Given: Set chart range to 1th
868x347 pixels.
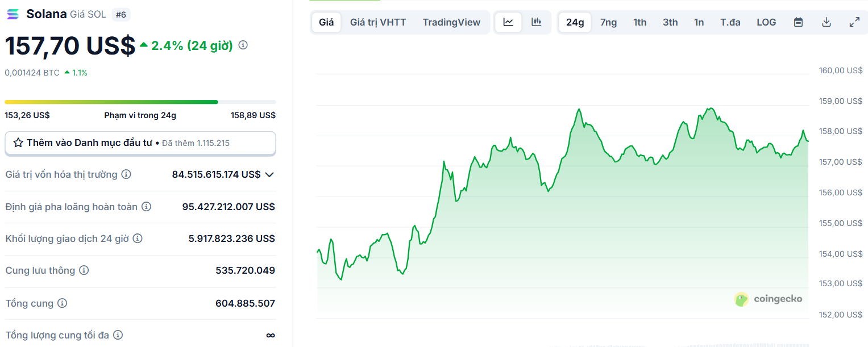Looking at the screenshot, I should pyautogui.click(x=640, y=22).
